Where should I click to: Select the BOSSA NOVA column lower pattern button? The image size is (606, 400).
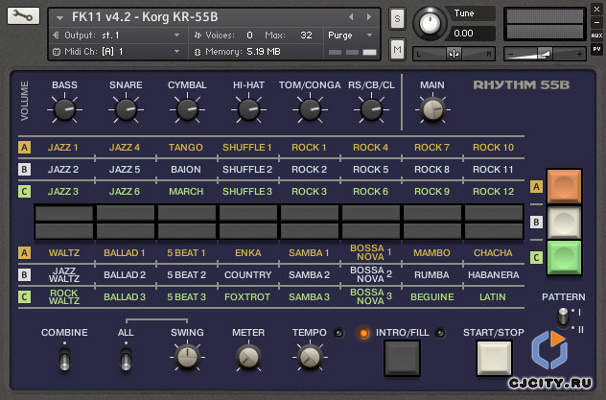click(x=371, y=231)
